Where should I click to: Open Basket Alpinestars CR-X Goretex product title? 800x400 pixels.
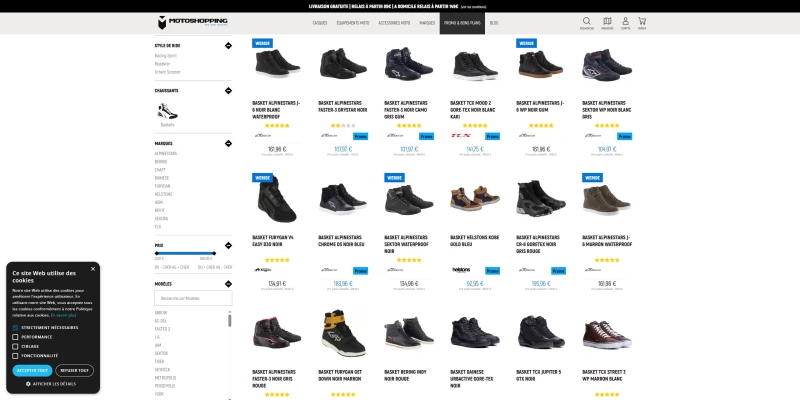(x=538, y=244)
